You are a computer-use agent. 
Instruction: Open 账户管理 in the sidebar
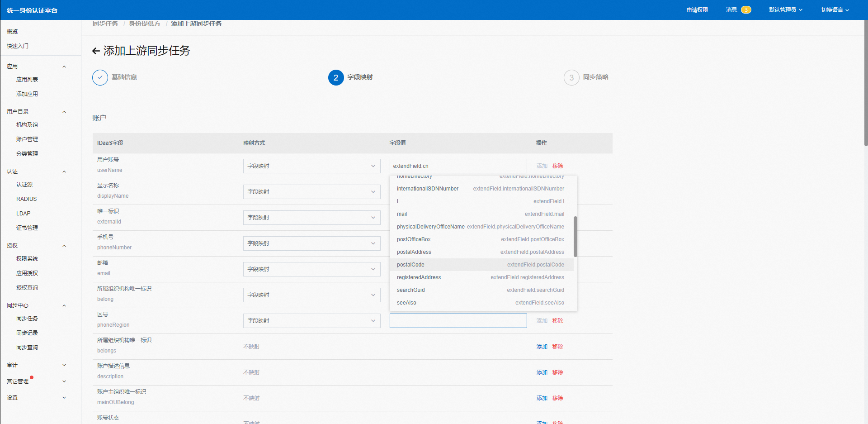[x=27, y=139]
